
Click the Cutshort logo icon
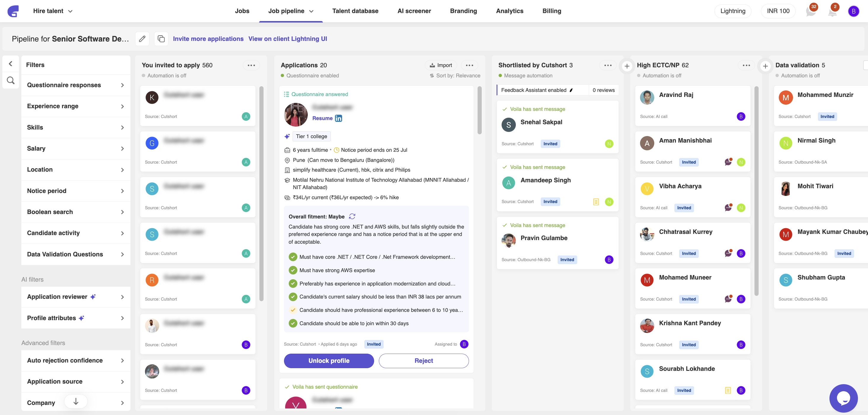pyautogui.click(x=13, y=11)
